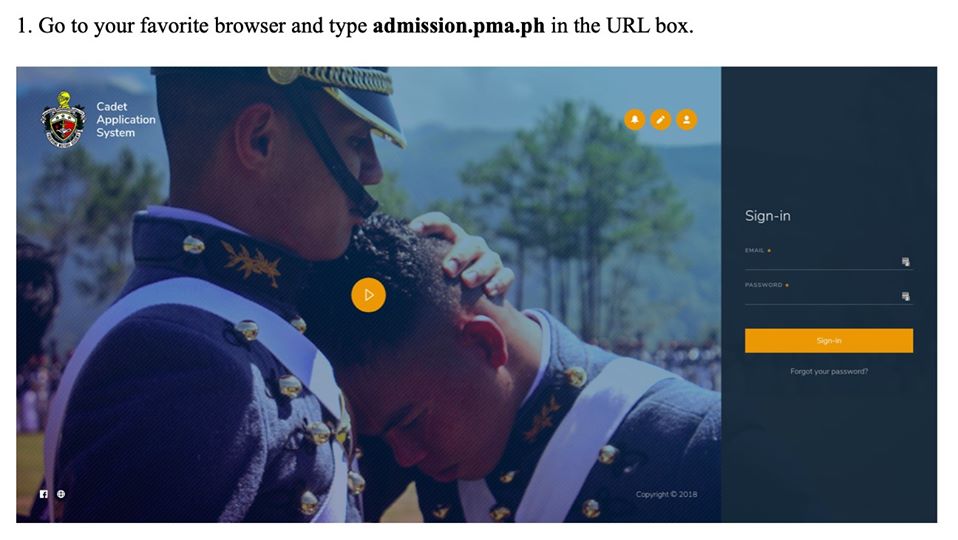
Task: Click the autofill icon in the Email field
Action: pyautogui.click(x=905, y=261)
